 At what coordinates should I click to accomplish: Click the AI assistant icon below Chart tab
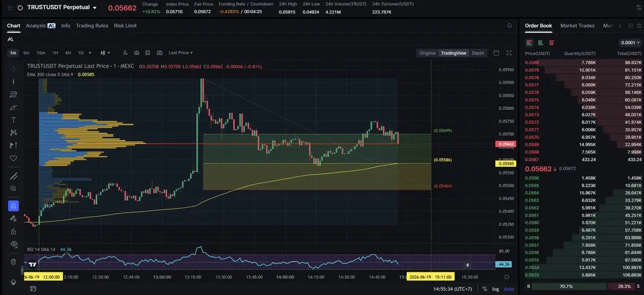tap(11, 39)
